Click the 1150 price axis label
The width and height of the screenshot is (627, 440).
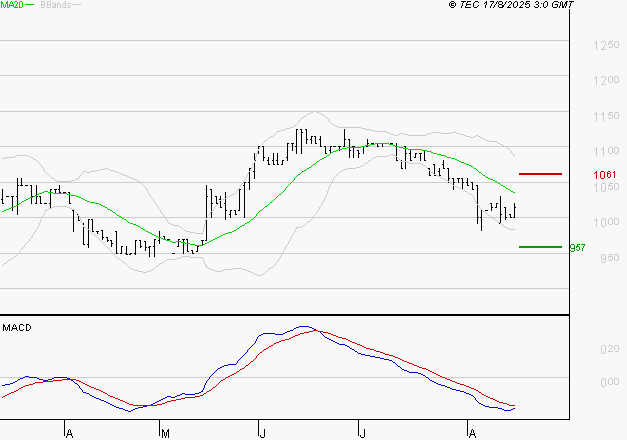pyautogui.click(x=604, y=116)
